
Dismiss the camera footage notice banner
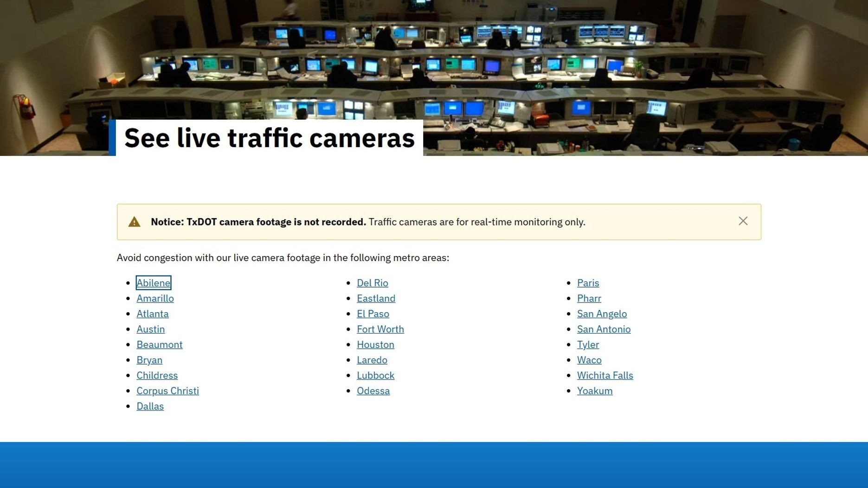click(x=743, y=221)
